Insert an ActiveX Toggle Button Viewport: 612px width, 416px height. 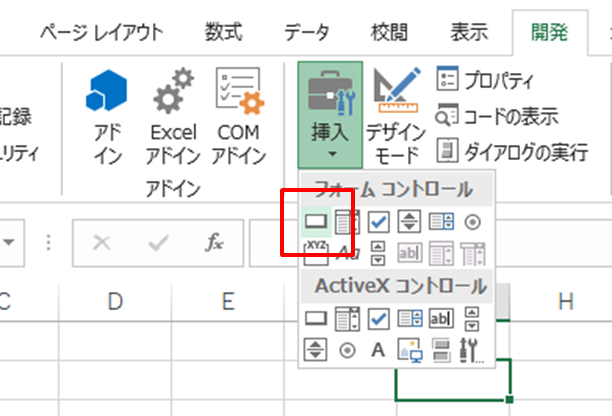[441, 350]
